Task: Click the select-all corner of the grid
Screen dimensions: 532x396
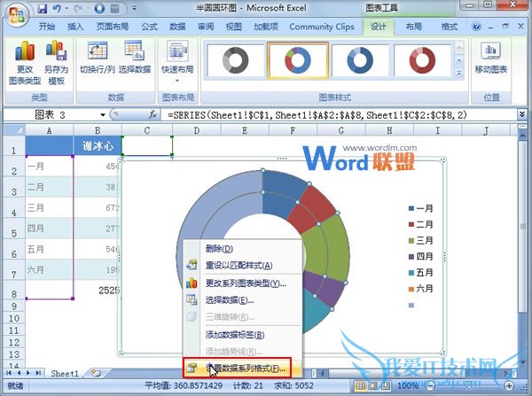Action: (x=14, y=130)
